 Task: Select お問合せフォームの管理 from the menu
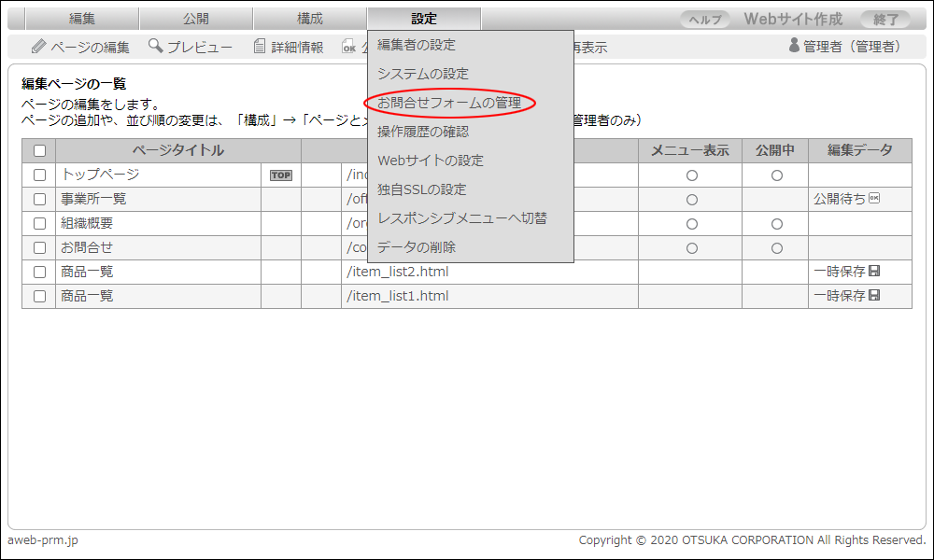coord(449,103)
